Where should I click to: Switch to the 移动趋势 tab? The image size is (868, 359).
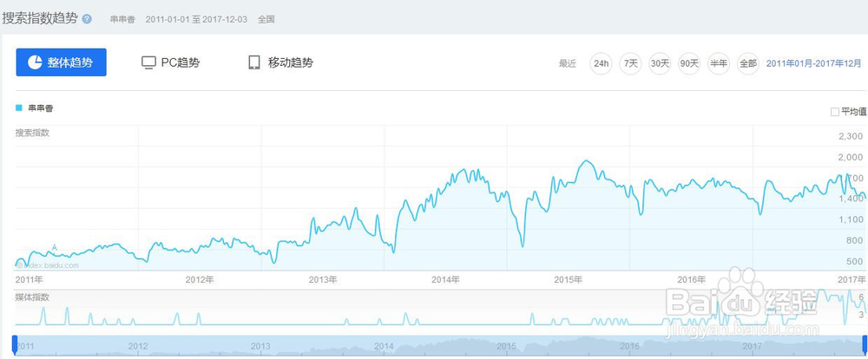280,62
